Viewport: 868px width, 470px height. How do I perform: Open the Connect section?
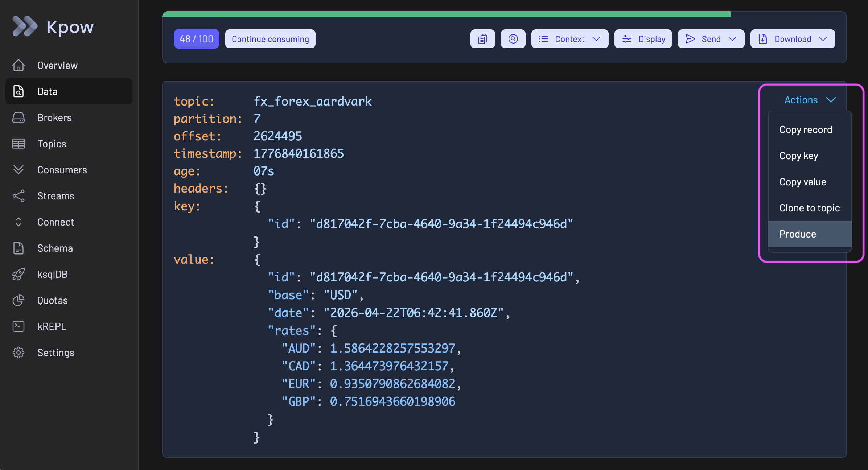pyautogui.click(x=69, y=222)
